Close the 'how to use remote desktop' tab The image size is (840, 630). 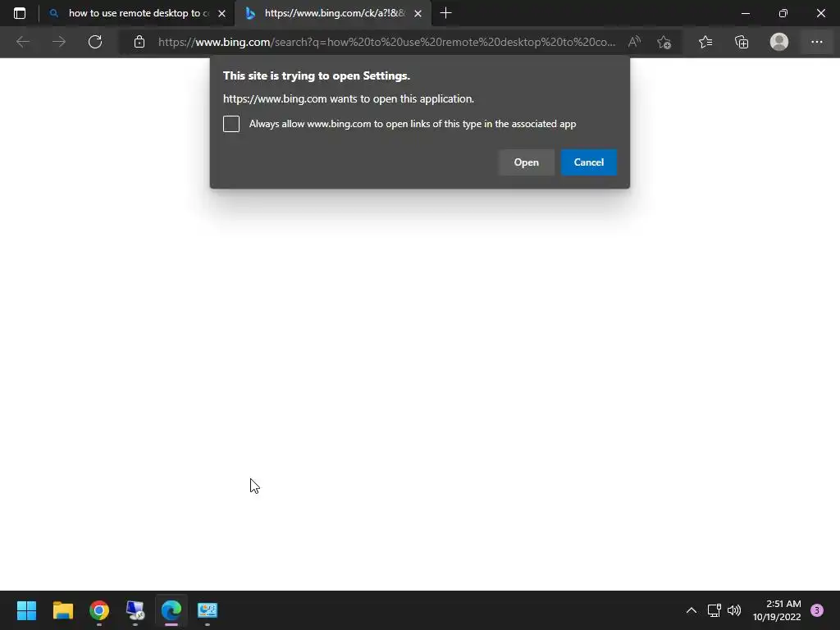click(x=221, y=13)
